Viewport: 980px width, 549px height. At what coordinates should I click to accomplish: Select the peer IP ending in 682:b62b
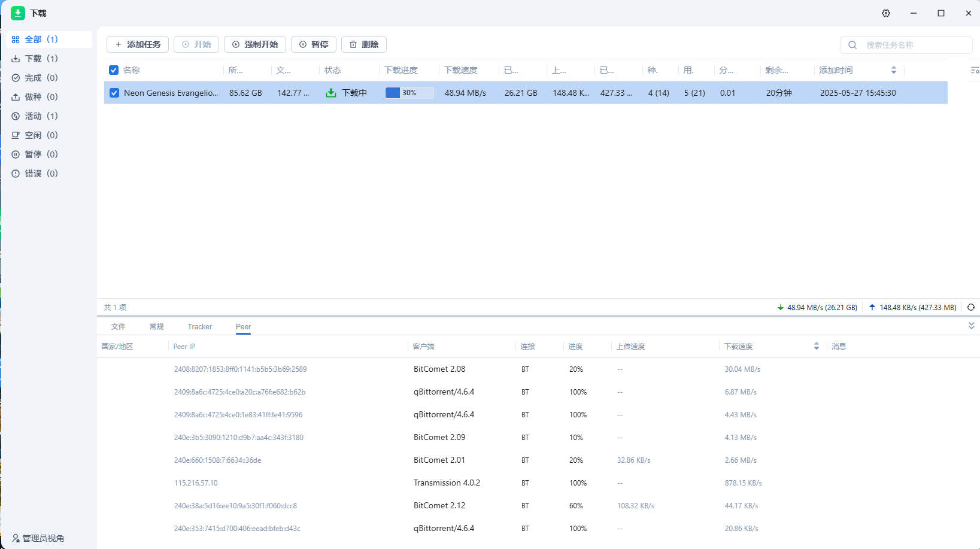pos(240,392)
